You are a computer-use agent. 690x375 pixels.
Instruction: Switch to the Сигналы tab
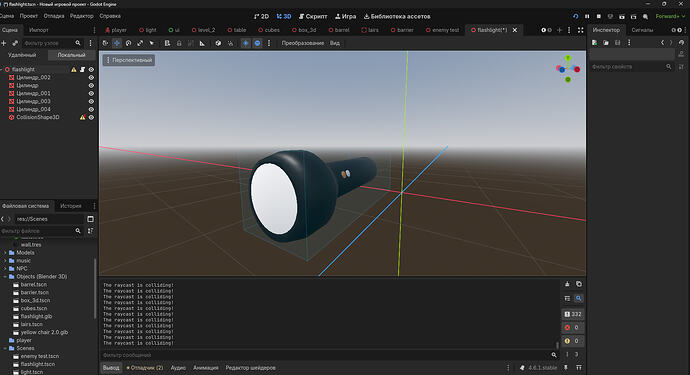point(642,30)
